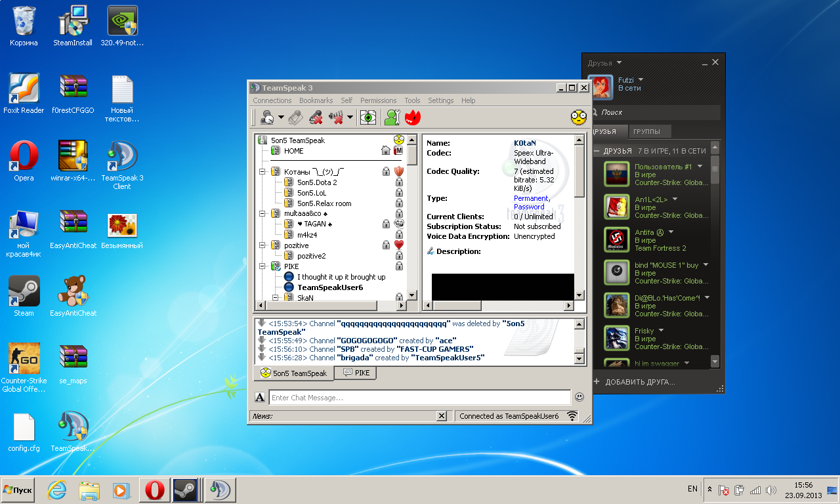This screenshot has width=840, height=504.
Task: Toggle Mute Speakers in TeamSpeak toolbar
Action: coord(337,117)
